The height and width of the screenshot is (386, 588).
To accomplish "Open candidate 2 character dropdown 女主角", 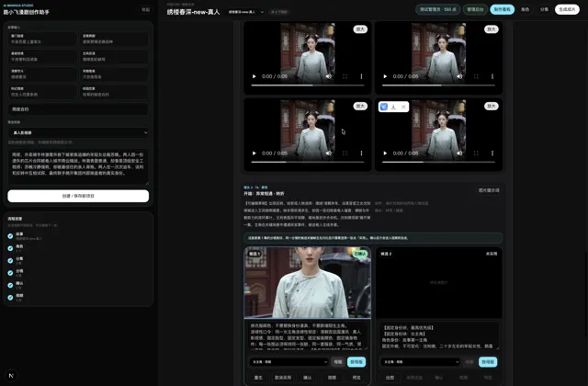I will point(420,362).
